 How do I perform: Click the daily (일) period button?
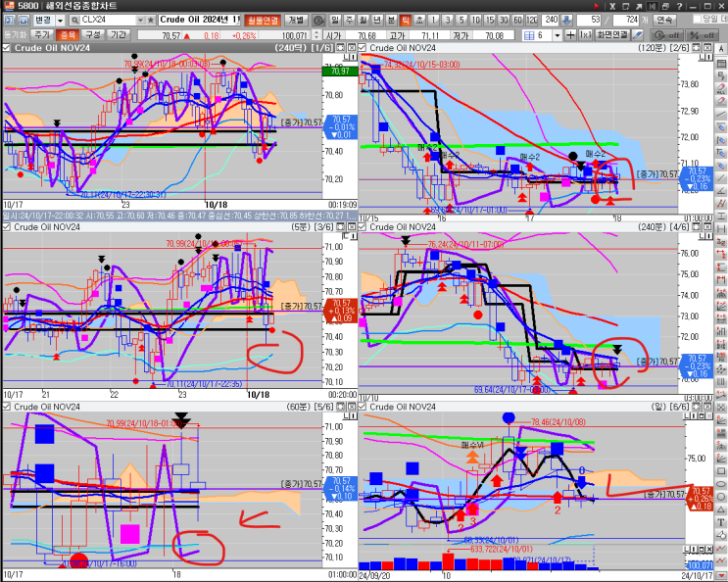(335, 21)
